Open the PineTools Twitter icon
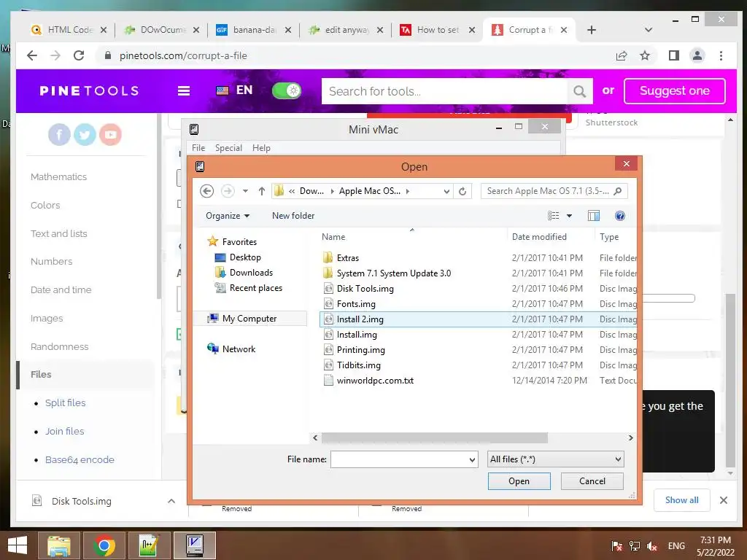This screenshot has width=747, height=560. 85,135
